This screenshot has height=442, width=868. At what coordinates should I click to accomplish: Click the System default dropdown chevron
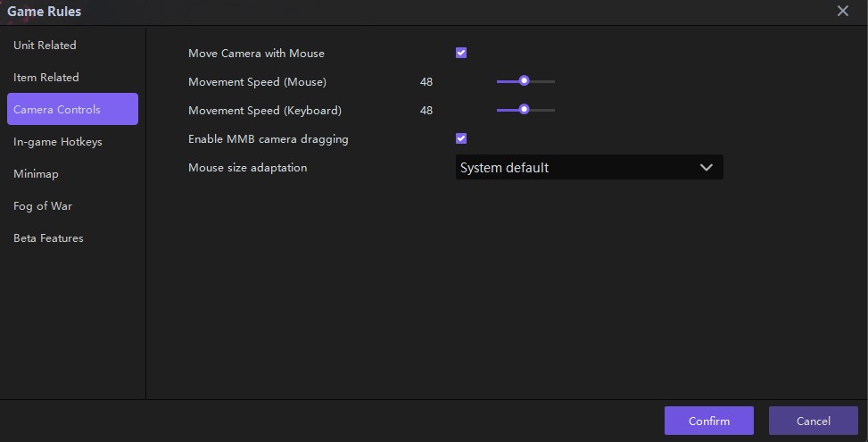click(707, 168)
